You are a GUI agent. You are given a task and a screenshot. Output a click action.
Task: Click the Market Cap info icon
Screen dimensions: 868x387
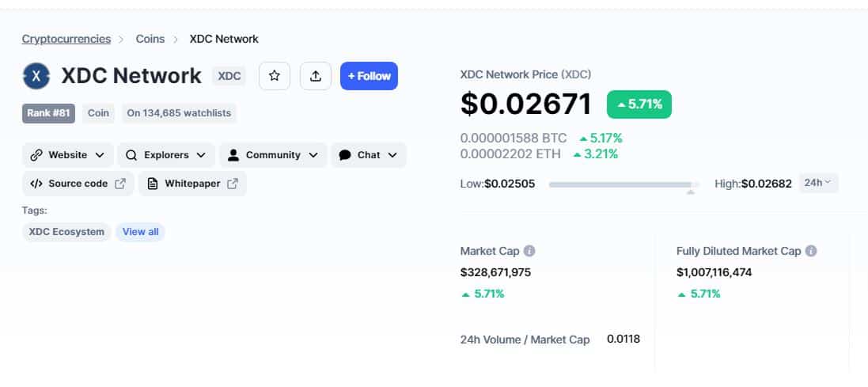point(529,251)
